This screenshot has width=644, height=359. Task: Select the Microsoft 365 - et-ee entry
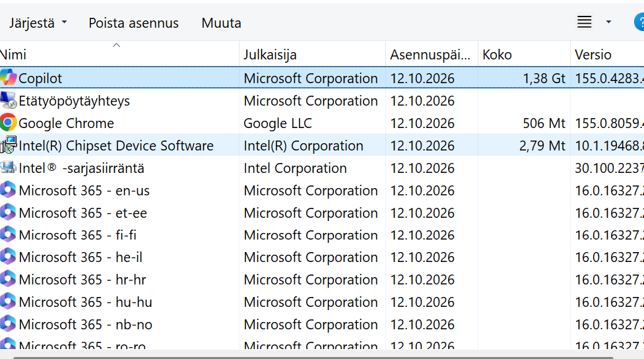click(x=82, y=212)
